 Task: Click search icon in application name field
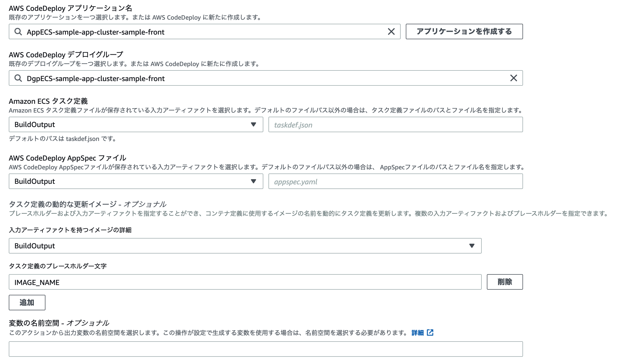pyautogui.click(x=18, y=32)
